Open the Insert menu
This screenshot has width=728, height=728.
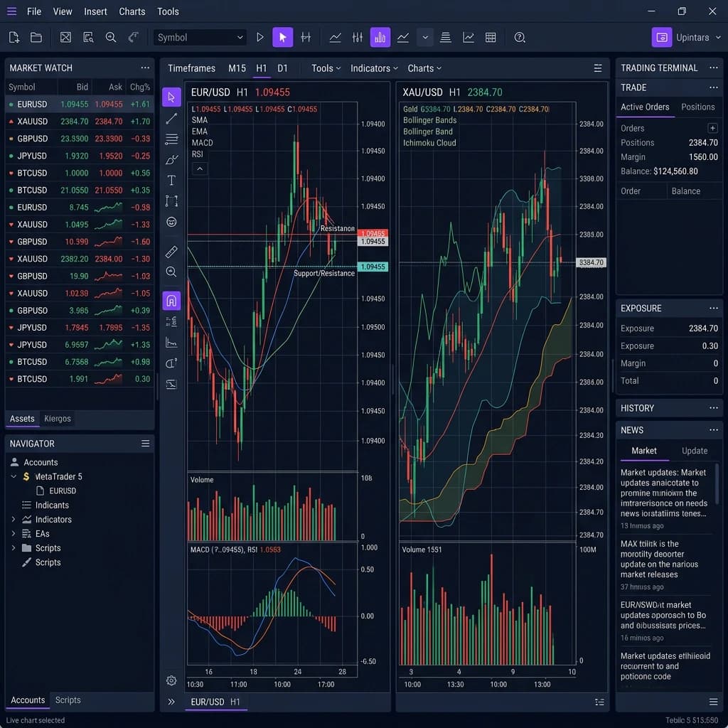point(95,11)
